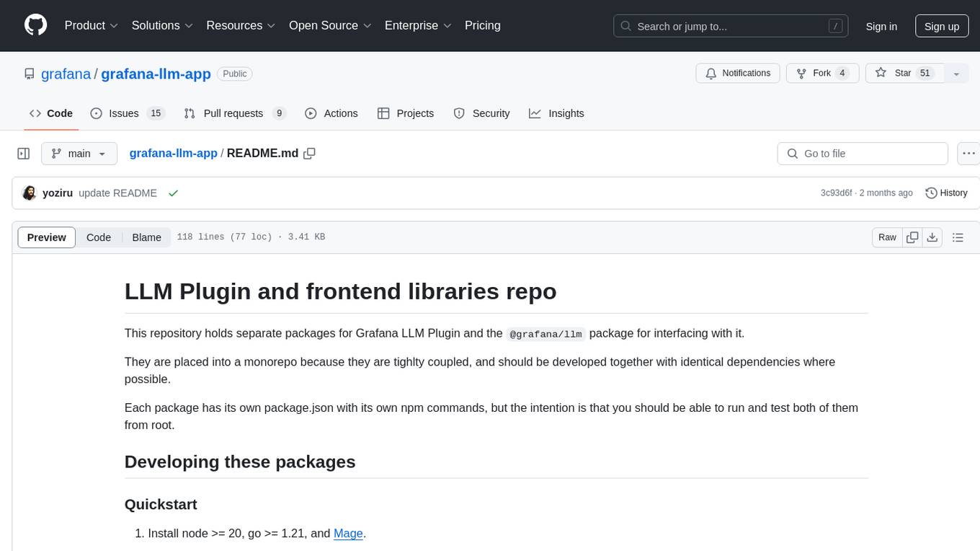View file History
The image size is (980, 551).
(x=946, y=193)
